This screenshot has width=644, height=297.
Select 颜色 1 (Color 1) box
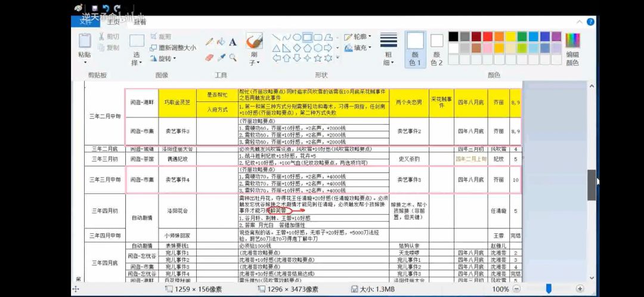click(x=415, y=49)
